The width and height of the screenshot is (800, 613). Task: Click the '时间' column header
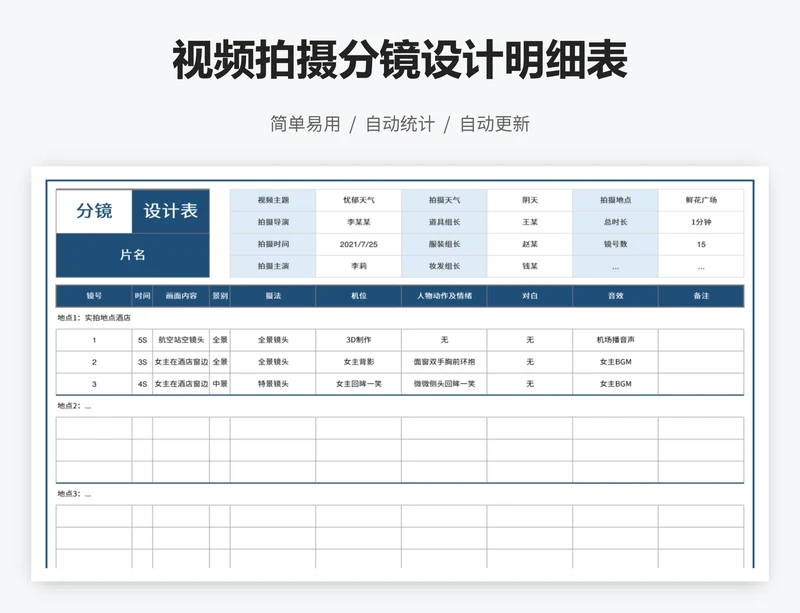tap(142, 296)
